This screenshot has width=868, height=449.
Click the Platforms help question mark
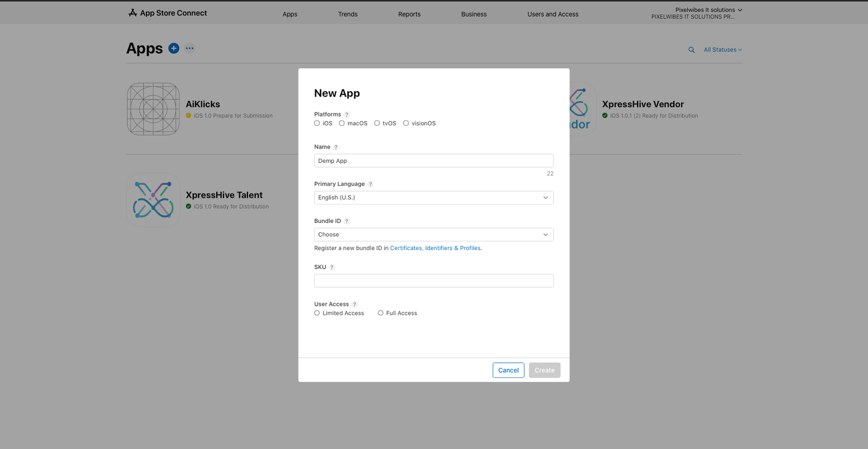tap(347, 114)
